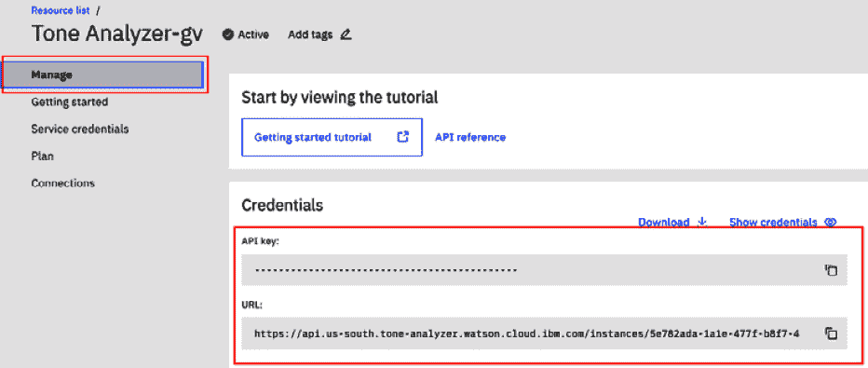Click the 'URL:' label
868x368 pixels.
click(251, 305)
